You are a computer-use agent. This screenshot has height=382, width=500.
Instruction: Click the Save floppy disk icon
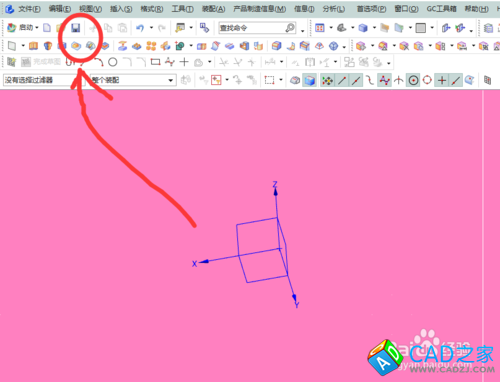click(76, 28)
